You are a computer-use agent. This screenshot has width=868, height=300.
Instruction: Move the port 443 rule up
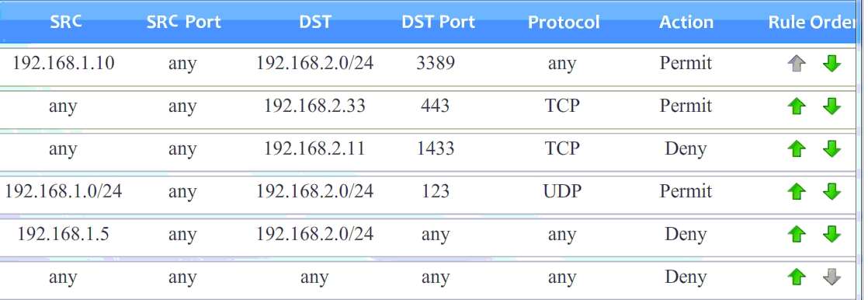796,106
